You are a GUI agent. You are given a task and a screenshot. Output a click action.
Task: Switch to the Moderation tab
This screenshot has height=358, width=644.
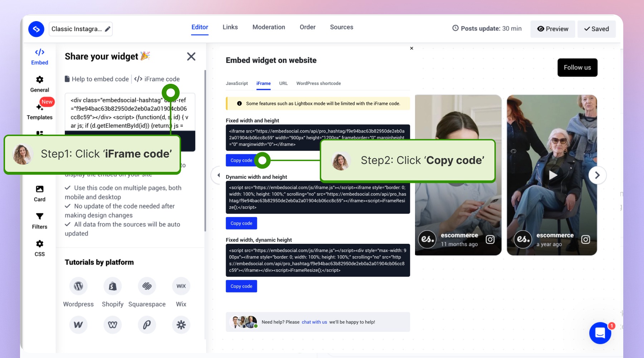pyautogui.click(x=269, y=27)
